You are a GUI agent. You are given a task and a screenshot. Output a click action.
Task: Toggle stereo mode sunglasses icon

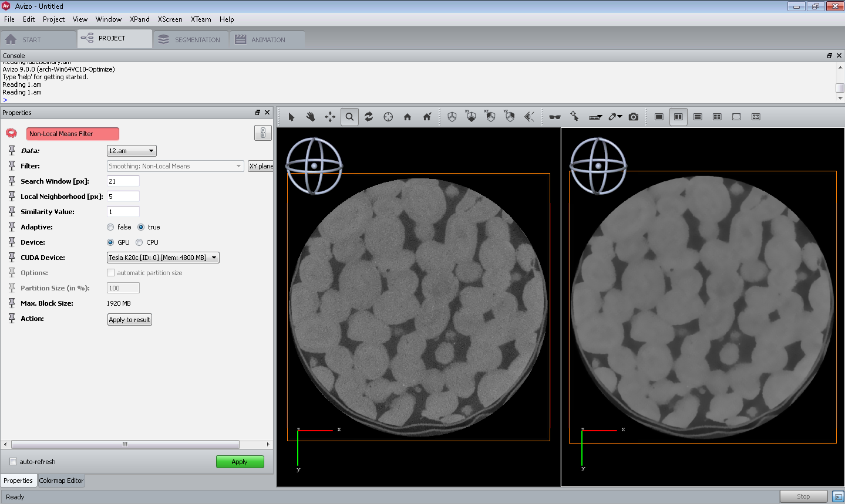[x=554, y=117]
